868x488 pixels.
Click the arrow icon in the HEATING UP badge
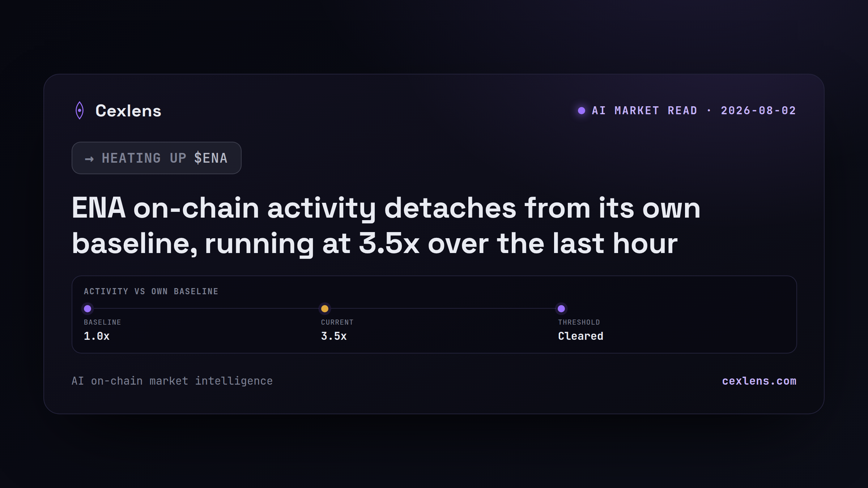click(89, 159)
